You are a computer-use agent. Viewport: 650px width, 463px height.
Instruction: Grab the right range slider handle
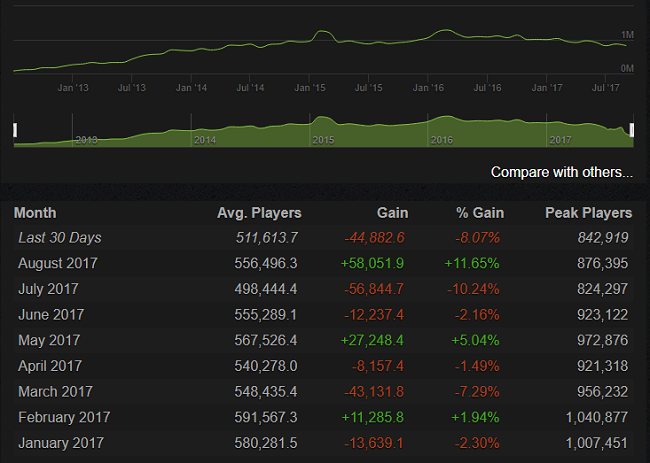tap(632, 130)
